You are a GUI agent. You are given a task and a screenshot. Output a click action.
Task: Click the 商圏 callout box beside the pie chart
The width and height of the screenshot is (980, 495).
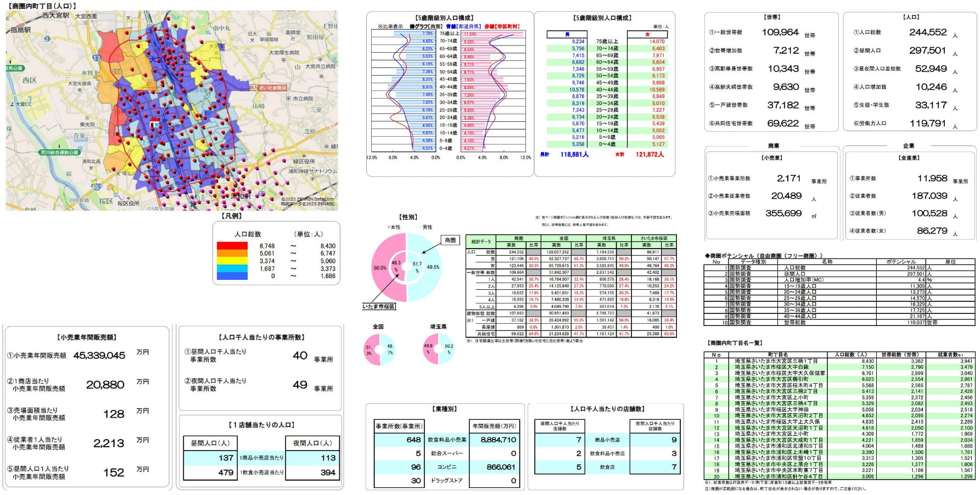[450, 240]
